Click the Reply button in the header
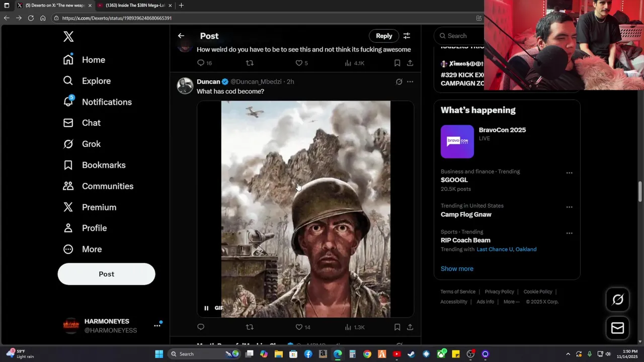644x362 pixels. click(384, 36)
